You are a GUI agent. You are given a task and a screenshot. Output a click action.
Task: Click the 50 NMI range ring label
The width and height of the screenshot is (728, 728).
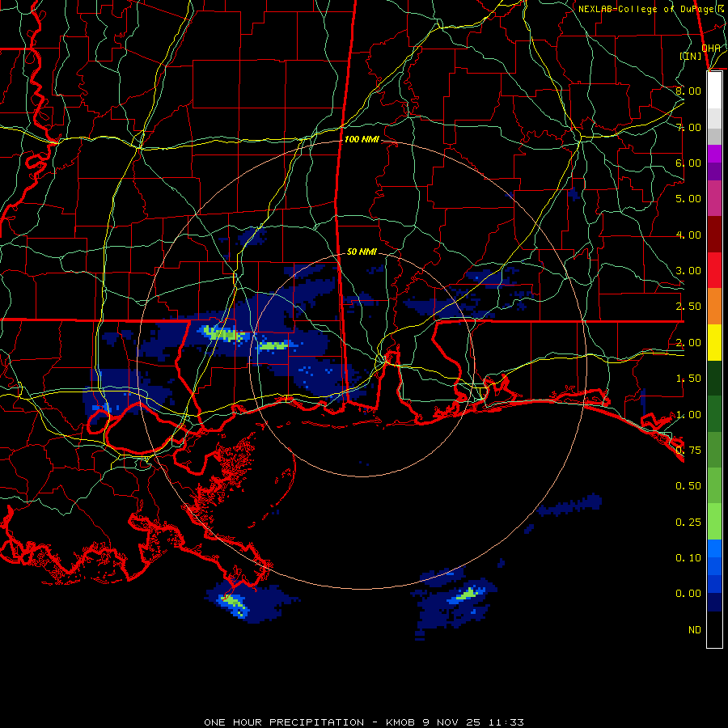(x=362, y=252)
